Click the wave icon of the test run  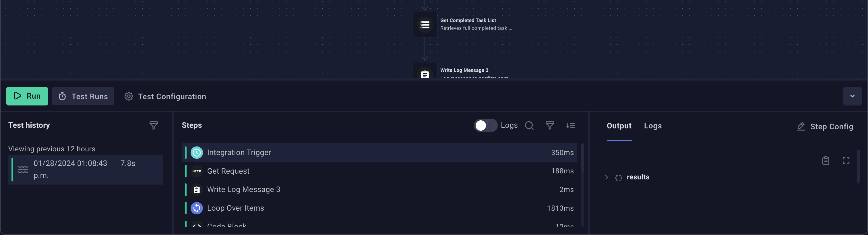coord(23,169)
